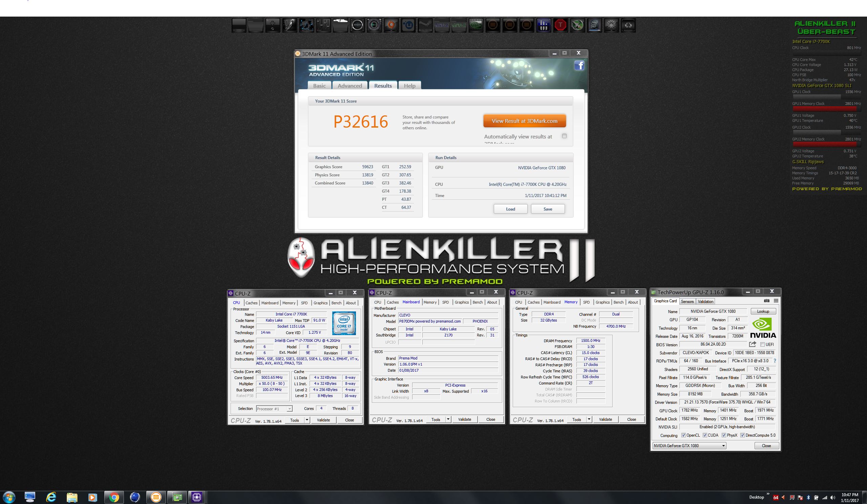Open the Sensors tab in GPU-Z
Image resolution: width=867 pixels, height=504 pixels.
(687, 302)
